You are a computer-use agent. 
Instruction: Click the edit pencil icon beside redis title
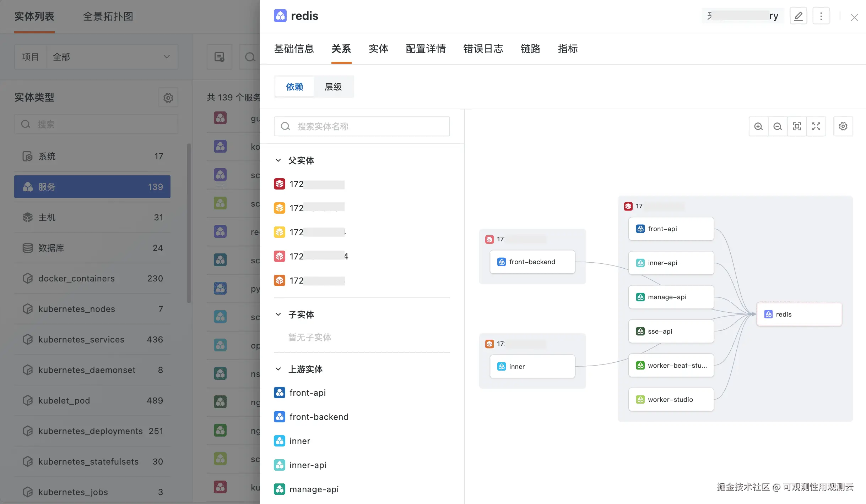(798, 16)
